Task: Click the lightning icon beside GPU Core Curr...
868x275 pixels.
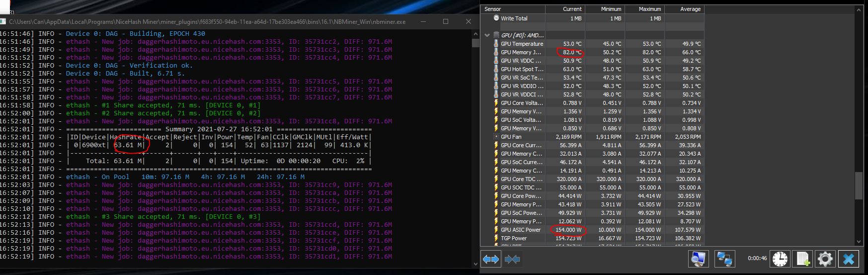Action: click(496, 145)
